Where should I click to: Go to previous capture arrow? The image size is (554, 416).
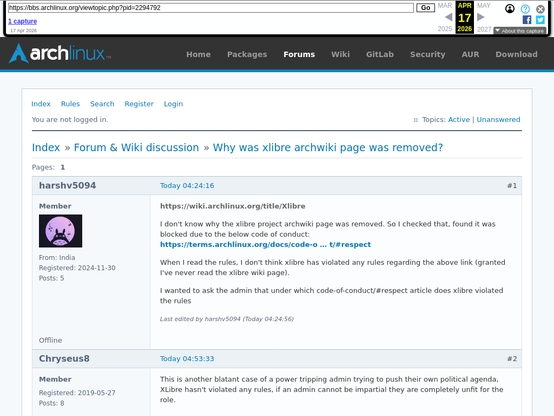click(x=448, y=17)
